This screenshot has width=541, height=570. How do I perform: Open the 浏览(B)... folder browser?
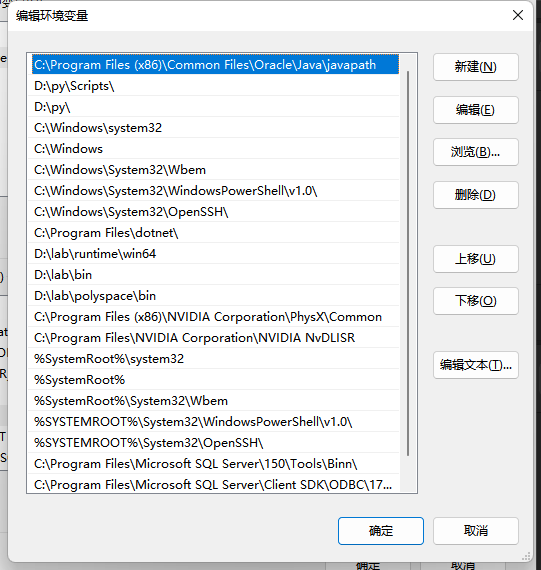point(476,152)
